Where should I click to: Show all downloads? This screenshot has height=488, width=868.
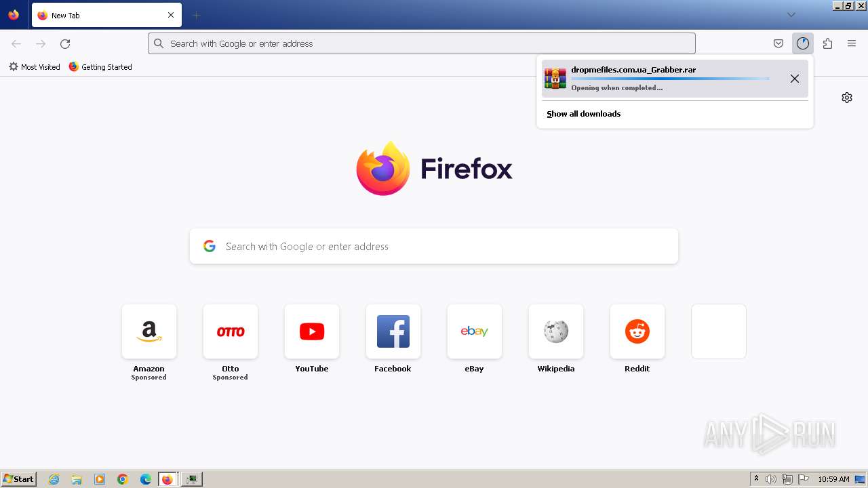click(584, 114)
